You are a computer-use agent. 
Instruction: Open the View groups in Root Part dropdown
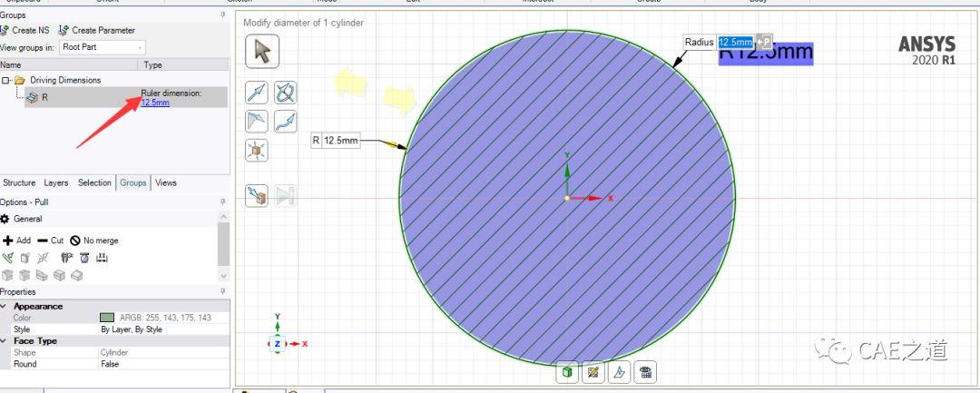[103, 47]
